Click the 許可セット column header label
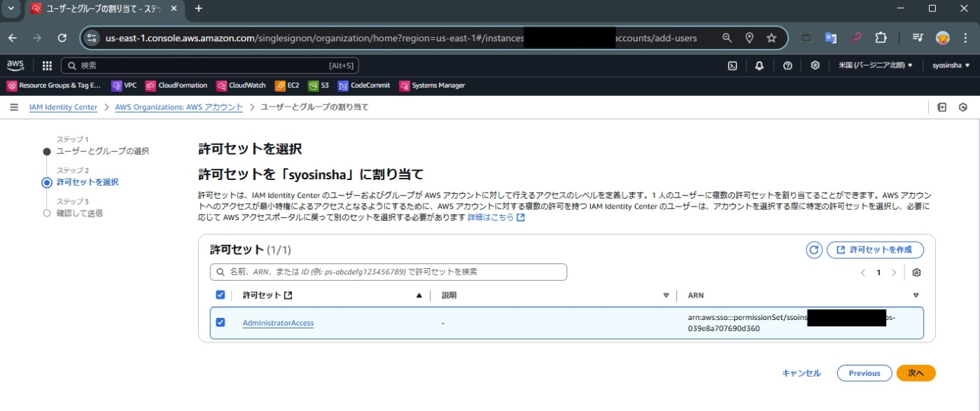 262,295
